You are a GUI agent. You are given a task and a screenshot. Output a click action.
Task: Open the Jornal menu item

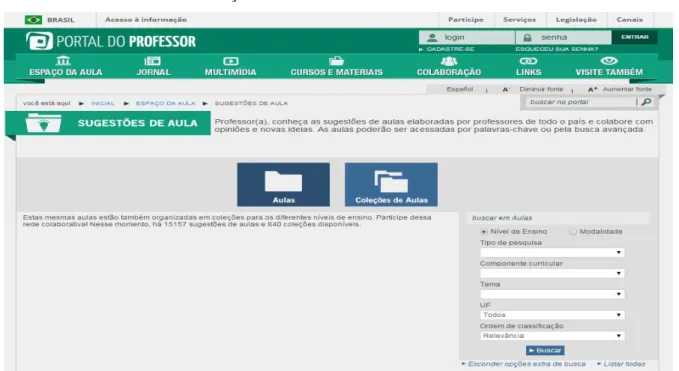153,72
